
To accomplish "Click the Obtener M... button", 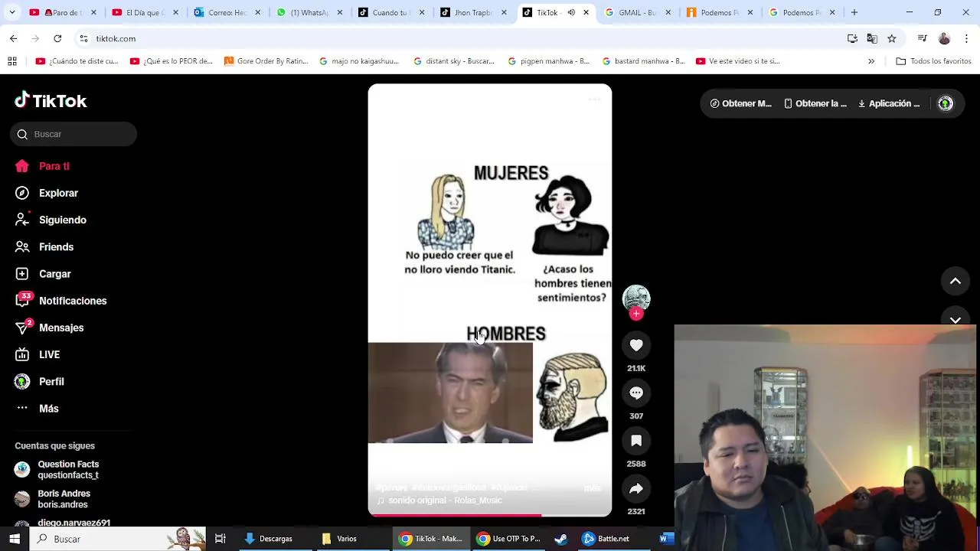I will [x=740, y=103].
